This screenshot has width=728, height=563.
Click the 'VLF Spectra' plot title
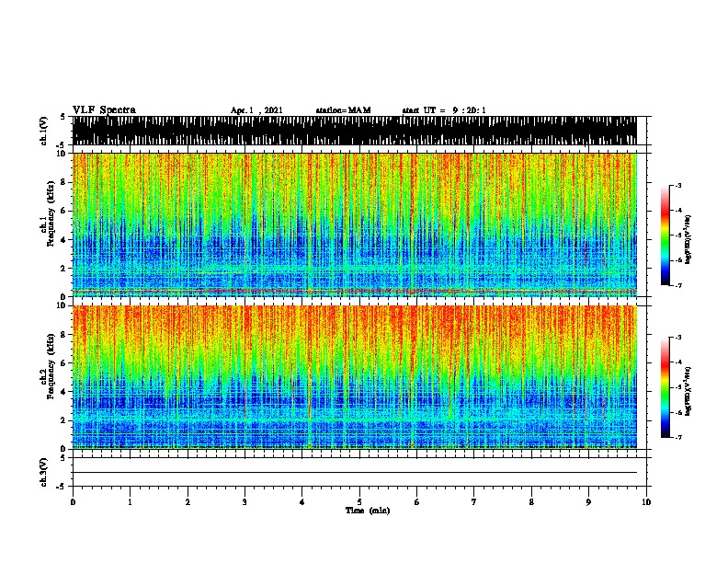click(104, 110)
